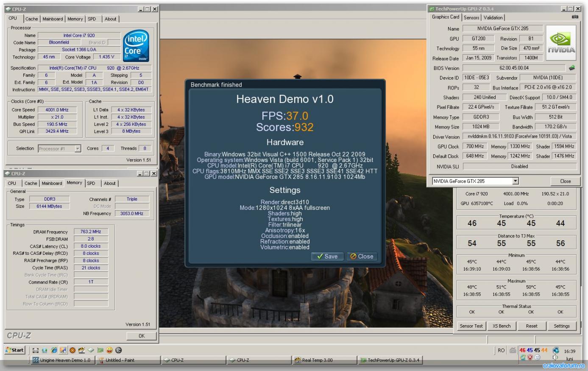Click the FPS 37.0 result text
The height and width of the screenshot is (371, 588).
click(x=285, y=116)
